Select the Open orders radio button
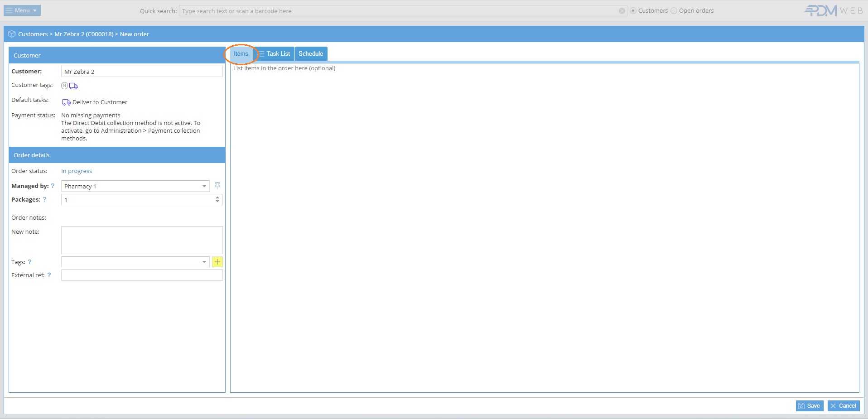This screenshot has height=419, width=868. point(674,11)
